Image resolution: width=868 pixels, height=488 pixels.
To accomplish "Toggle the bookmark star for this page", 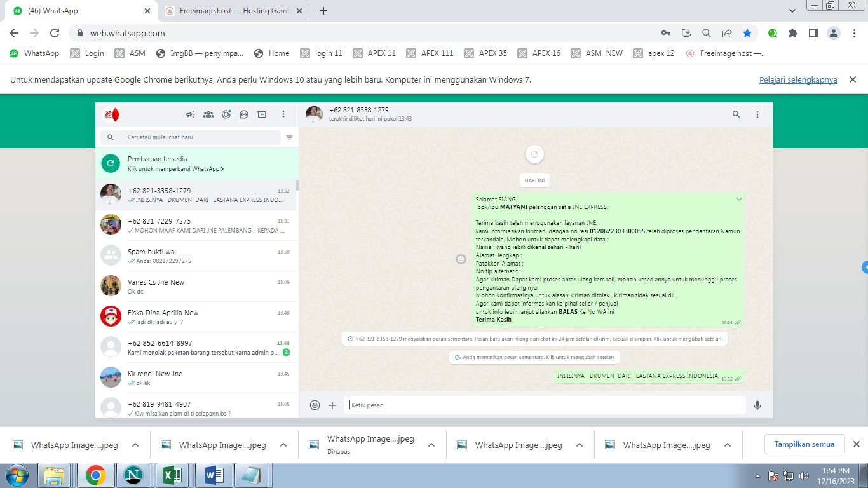I will tap(747, 33).
